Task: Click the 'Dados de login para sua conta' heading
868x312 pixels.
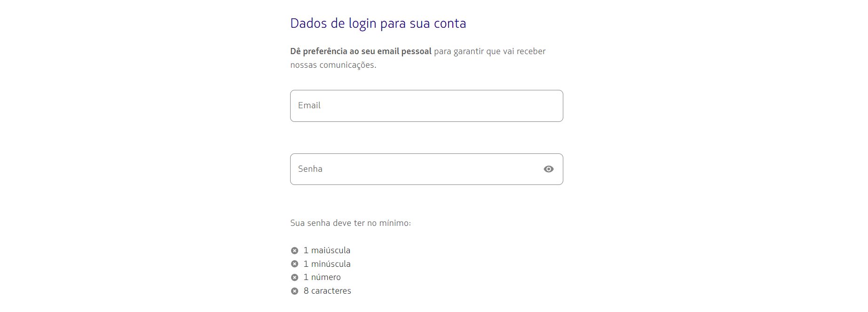Action: (x=378, y=24)
